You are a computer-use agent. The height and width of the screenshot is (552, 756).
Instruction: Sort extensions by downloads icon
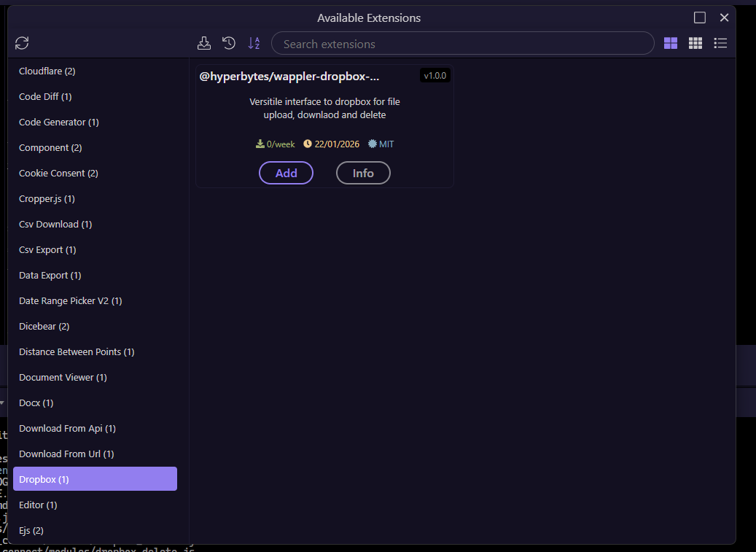coord(205,44)
